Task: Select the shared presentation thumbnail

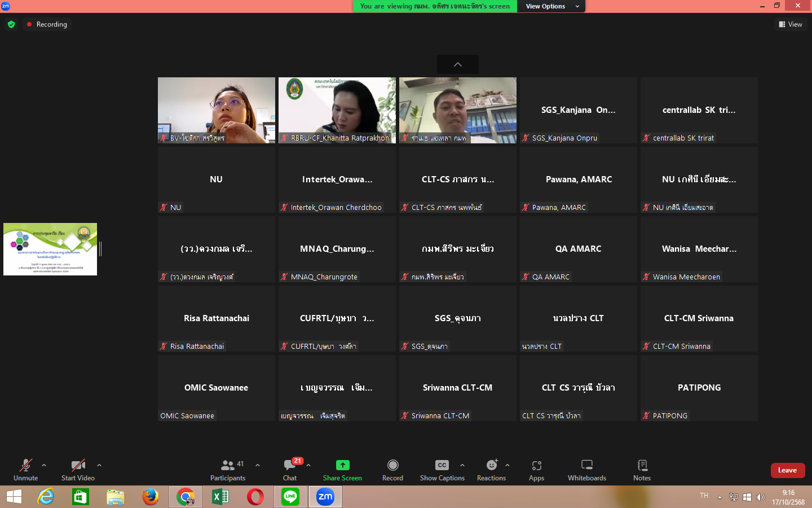Action: (x=50, y=249)
